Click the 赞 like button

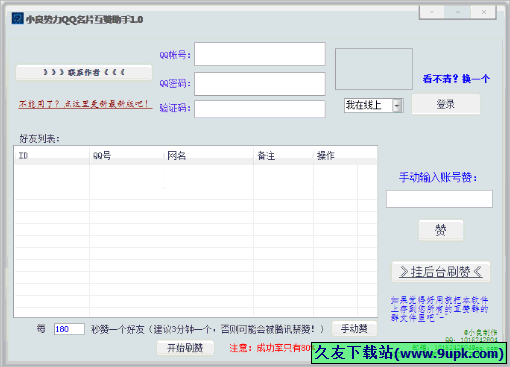click(x=441, y=230)
